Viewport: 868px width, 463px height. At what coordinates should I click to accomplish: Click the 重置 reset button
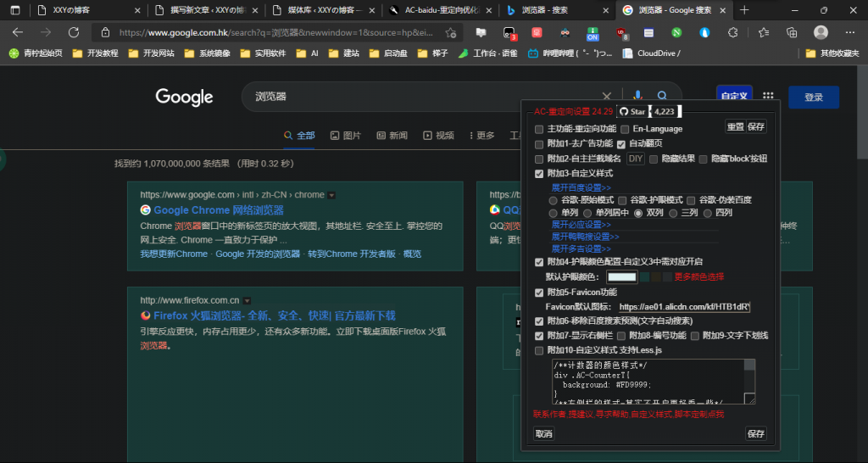tap(735, 127)
